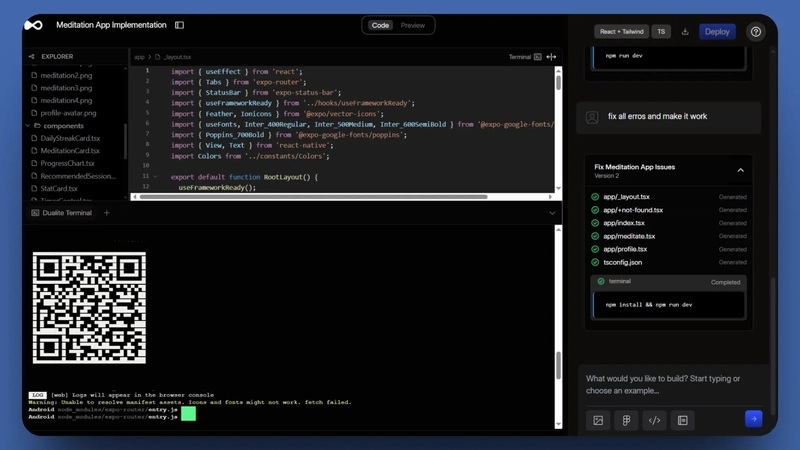Click the editor horizontal scrollbar

[x=313, y=197]
